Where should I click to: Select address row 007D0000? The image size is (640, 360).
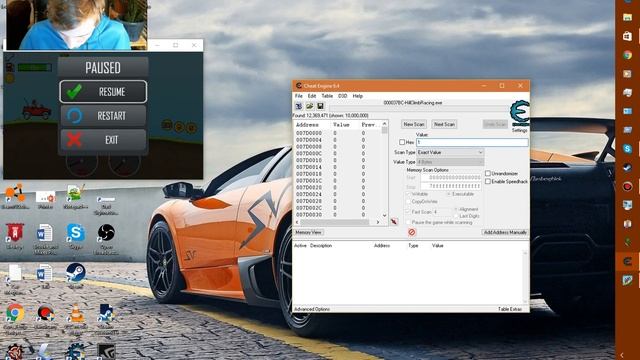pyautogui.click(x=338, y=133)
